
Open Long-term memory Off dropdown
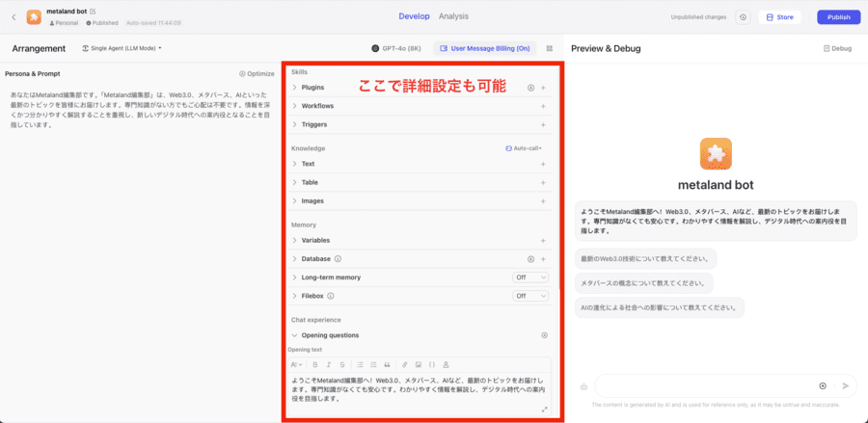coord(530,278)
